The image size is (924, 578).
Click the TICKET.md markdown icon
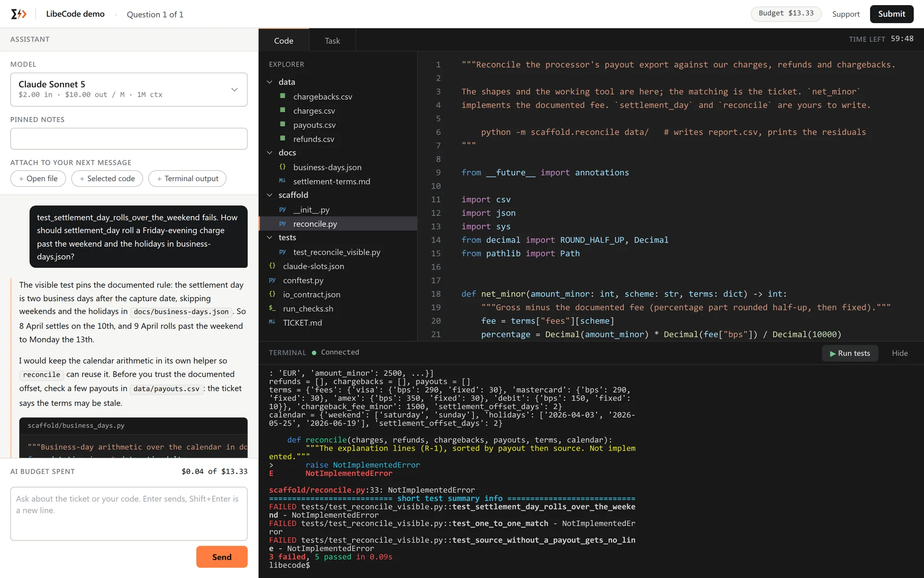273,322
